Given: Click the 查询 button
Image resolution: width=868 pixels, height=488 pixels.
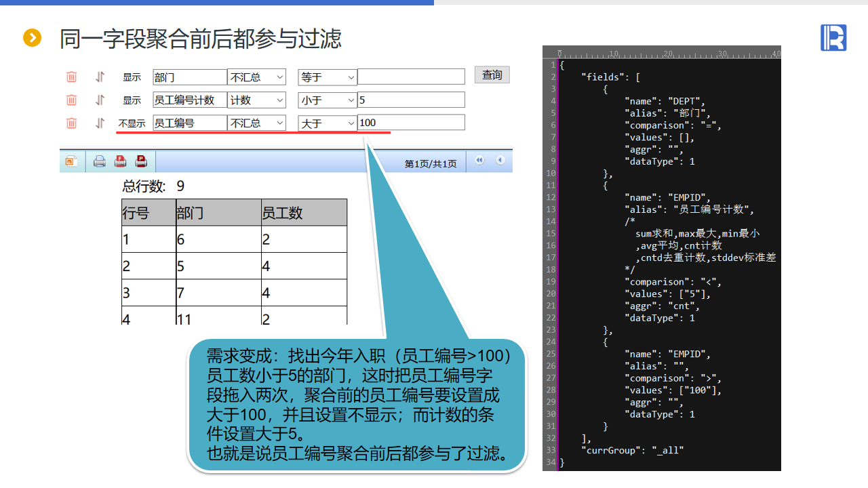Looking at the screenshot, I should [x=492, y=75].
